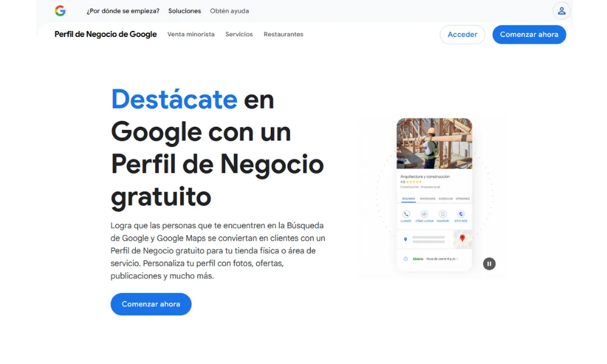The width and height of the screenshot is (607, 364).
Task: Click the Sitio web globe icon
Action: 461,214
